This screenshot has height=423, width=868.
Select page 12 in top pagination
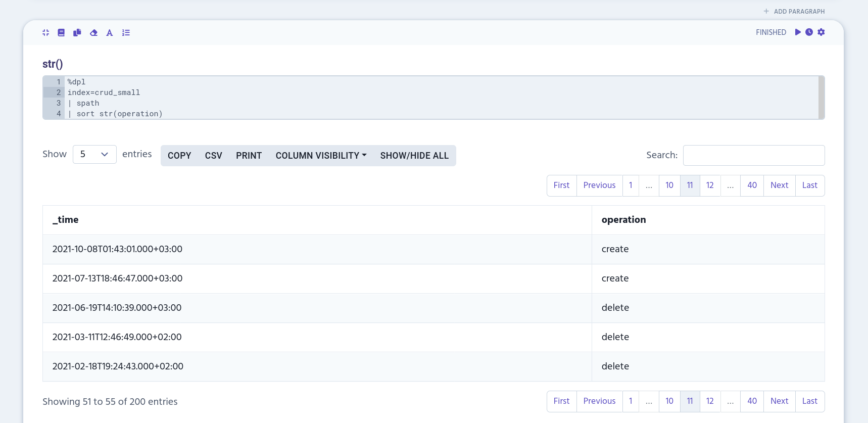click(710, 185)
